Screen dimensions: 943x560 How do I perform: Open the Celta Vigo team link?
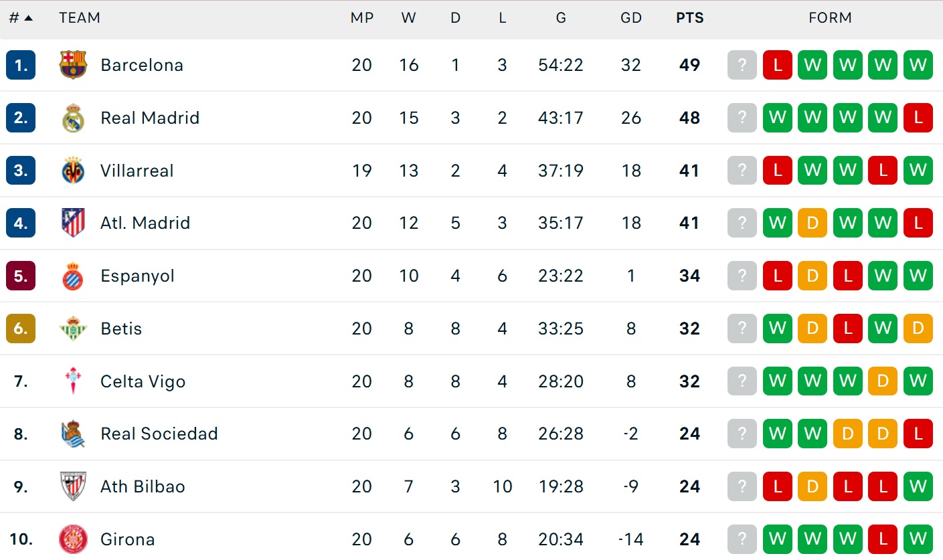click(143, 381)
